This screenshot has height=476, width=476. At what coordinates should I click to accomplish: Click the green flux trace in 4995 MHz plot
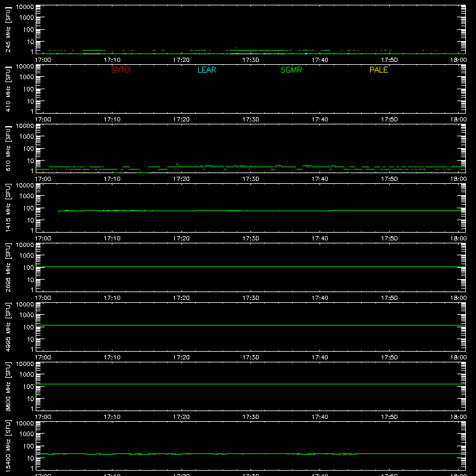pos(250,325)
